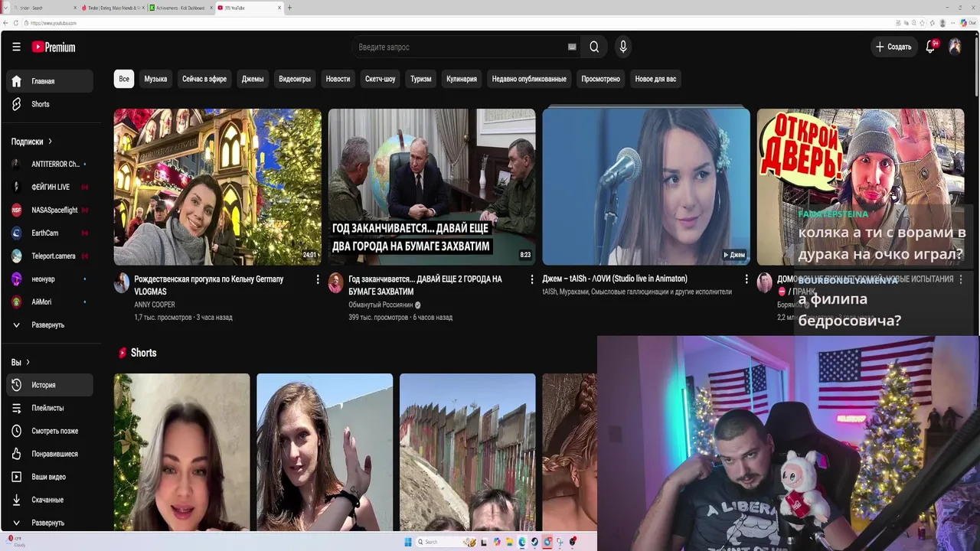Expand the Подписки section header
The height and width of the screenshot is (551, 980).
click(31, 142)
